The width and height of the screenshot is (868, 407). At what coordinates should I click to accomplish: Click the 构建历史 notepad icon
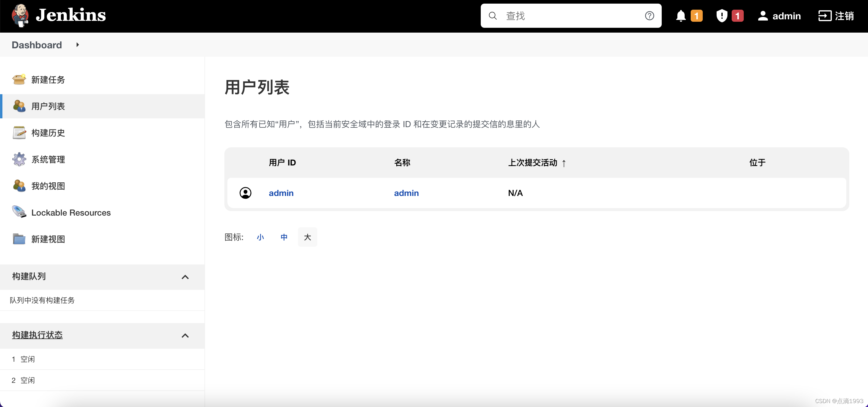click(19, 133)
